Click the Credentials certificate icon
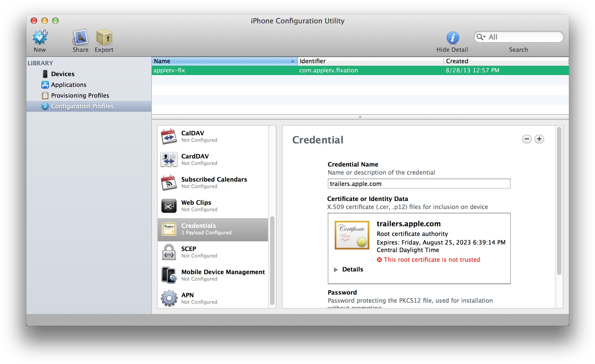Viewport: 595px width, 364px height. (x=169, y=229)
